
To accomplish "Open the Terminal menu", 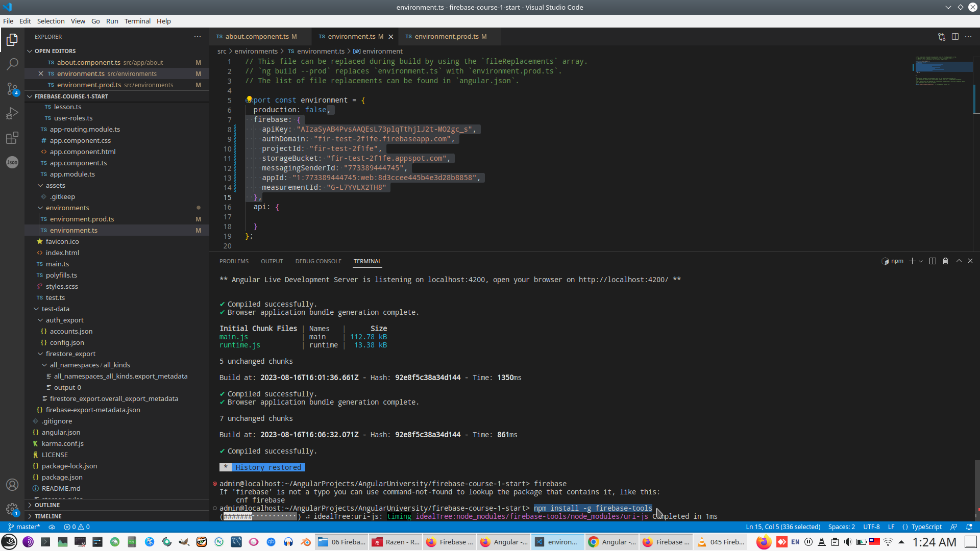I will 137,21.
